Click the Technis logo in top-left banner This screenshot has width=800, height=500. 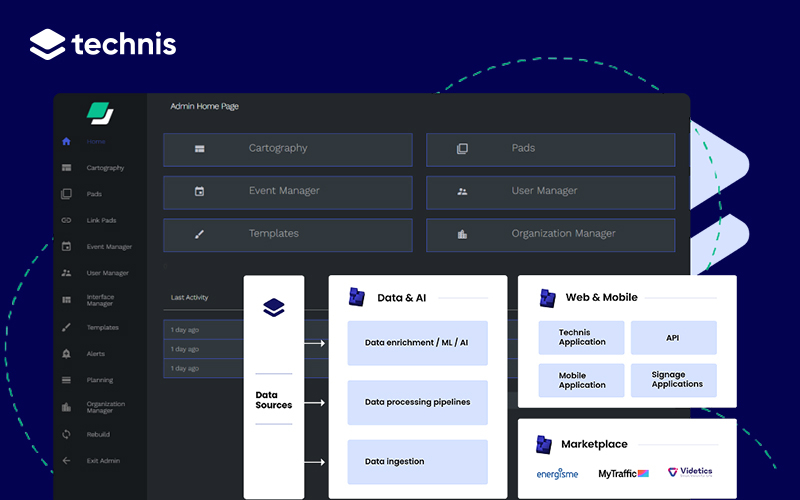pyautogui.click(x=103, y=44)
